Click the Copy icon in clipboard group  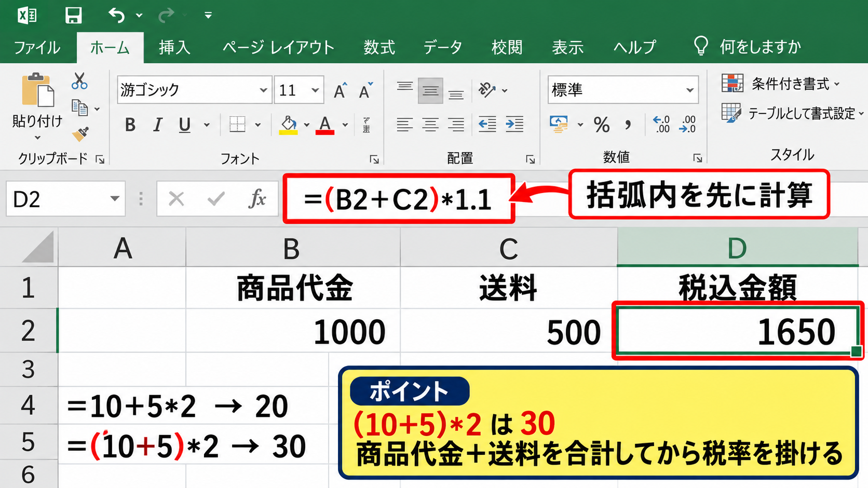coord(79,108)
